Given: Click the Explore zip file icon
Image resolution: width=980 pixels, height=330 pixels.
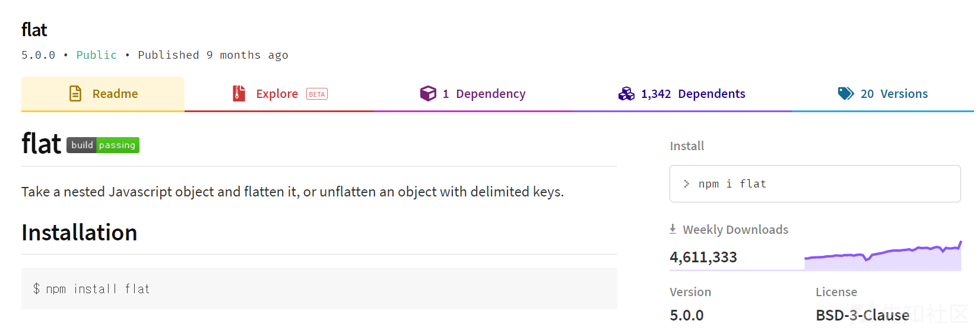Looking at the screenshot, I should pos(239,93).
